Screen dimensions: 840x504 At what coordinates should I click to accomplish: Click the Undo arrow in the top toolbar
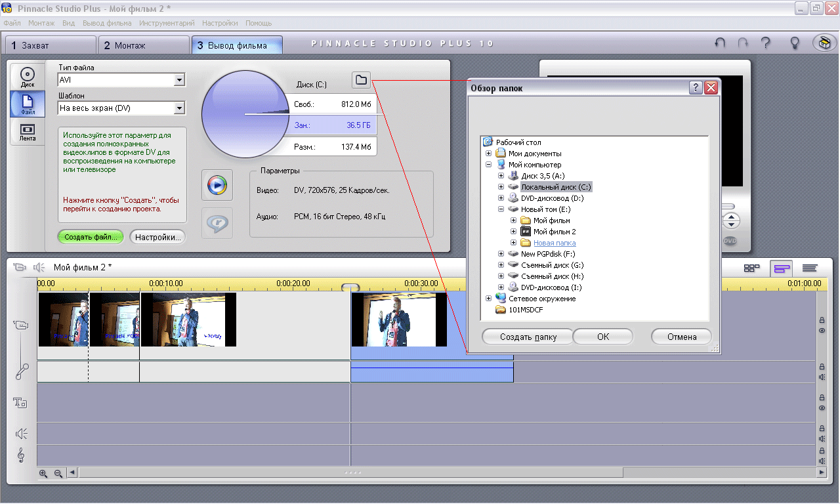tap(720, 43)
